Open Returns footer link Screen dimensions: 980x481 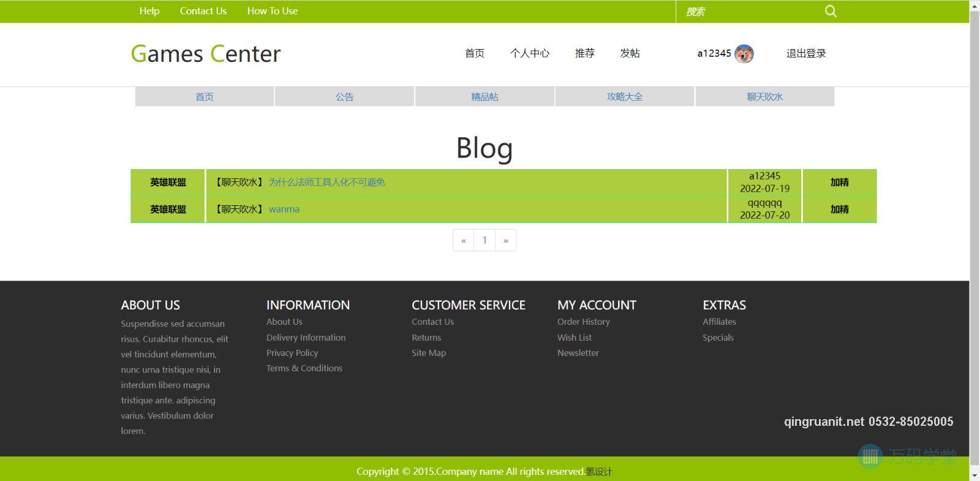click(x=426, y=338)
